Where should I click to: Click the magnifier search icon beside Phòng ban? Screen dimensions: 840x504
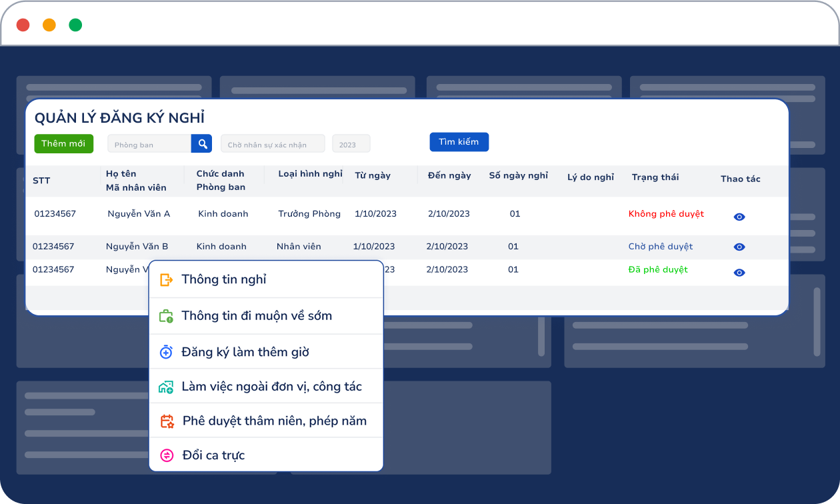[x=201, y=144]
